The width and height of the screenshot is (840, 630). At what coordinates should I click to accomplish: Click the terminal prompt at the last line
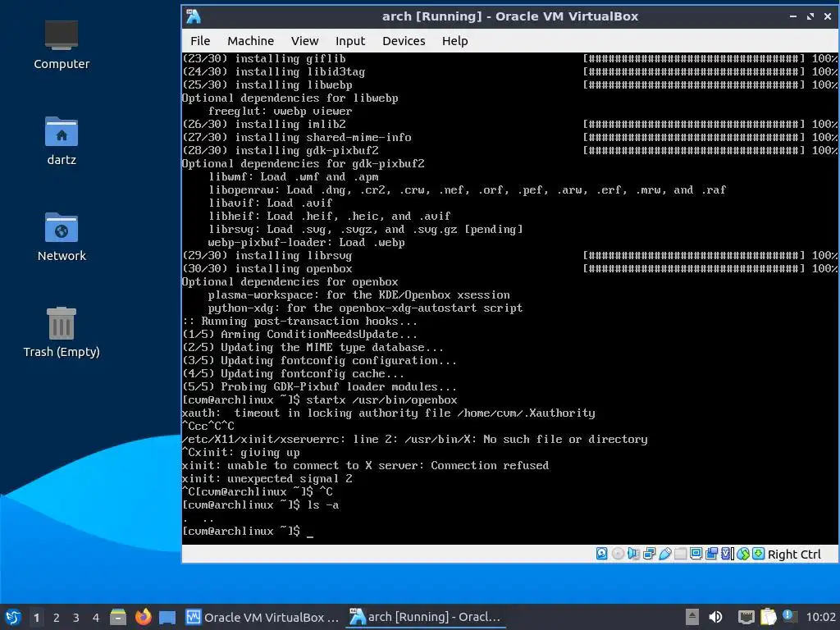pyautogui.click(x=248, y=531)
